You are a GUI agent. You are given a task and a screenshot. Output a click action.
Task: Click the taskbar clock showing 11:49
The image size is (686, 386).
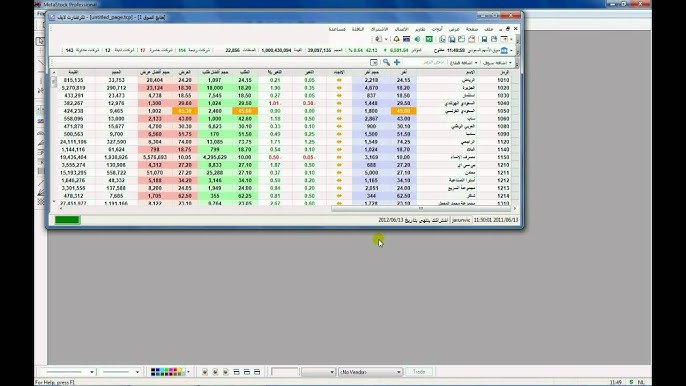click(x=616, y=382)
